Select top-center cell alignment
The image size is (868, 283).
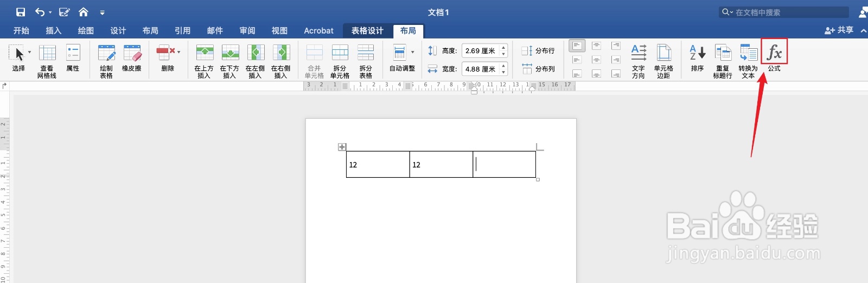[596, 46]
